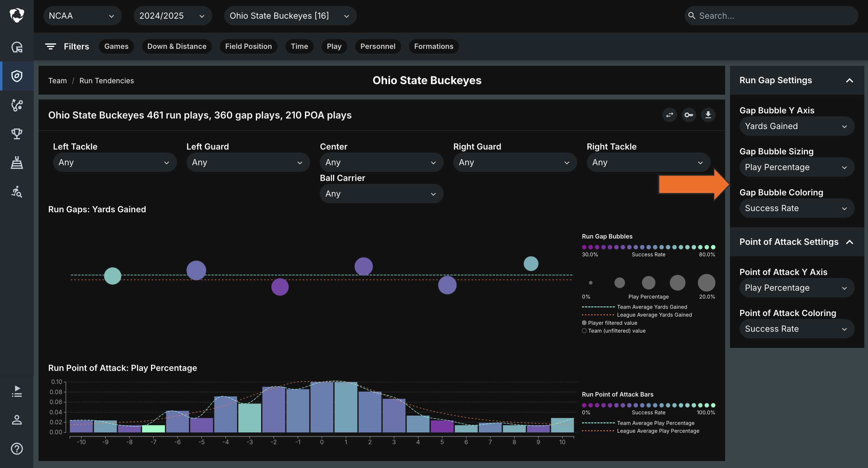Open the play diagram sidebar icon
The width and height of the screenshot is (868, 468).
coord(17,105)
